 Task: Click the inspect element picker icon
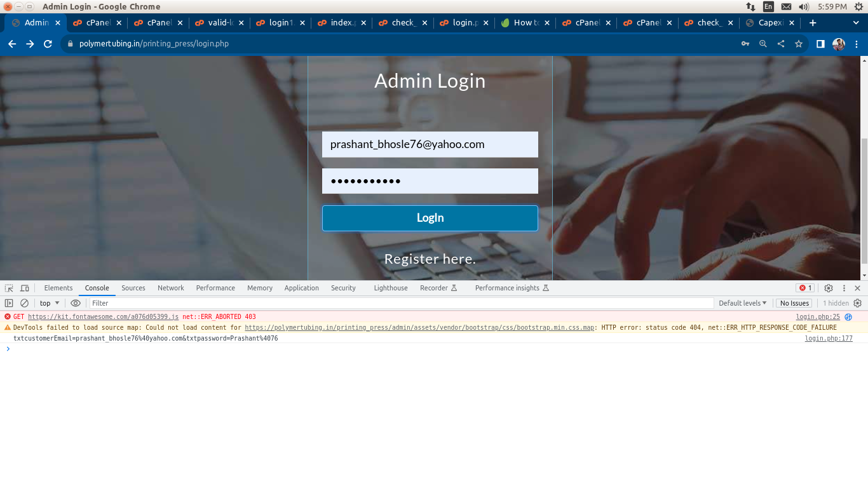[x=9, y=288]
